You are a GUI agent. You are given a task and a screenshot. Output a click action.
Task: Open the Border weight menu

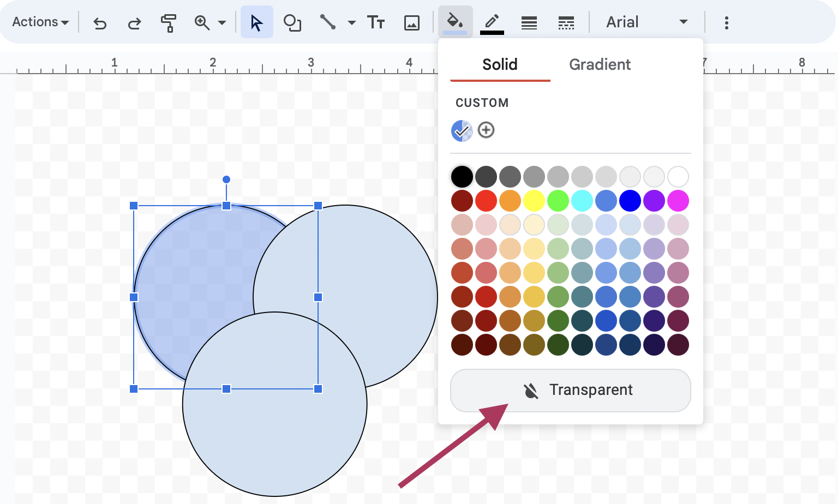pyautogui.click(x=529, y=22)
